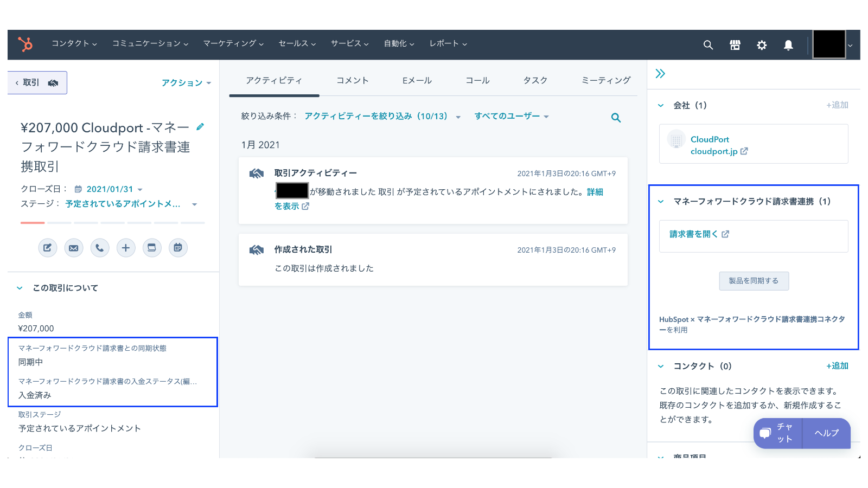
Task: Switch to the ミーティング tab
Action: [x=606, y=80]
